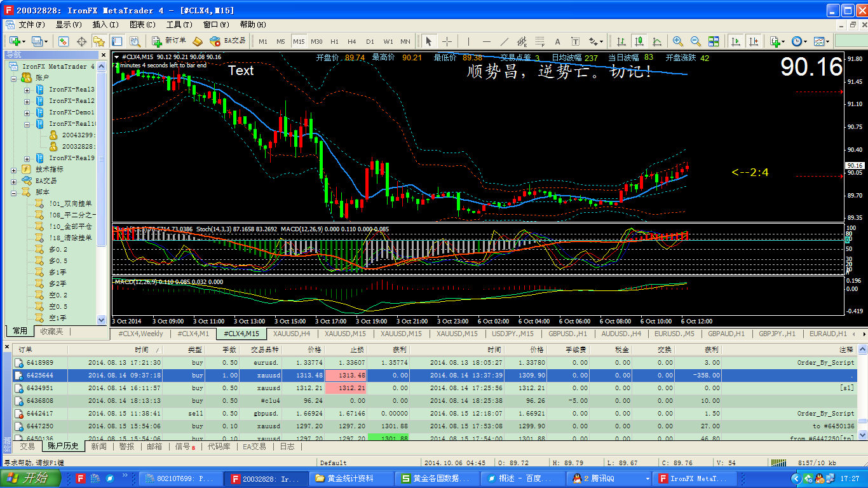Toggle the Data Window crosshair-target icon
The image size is (868, 488).
coord(81,41)
